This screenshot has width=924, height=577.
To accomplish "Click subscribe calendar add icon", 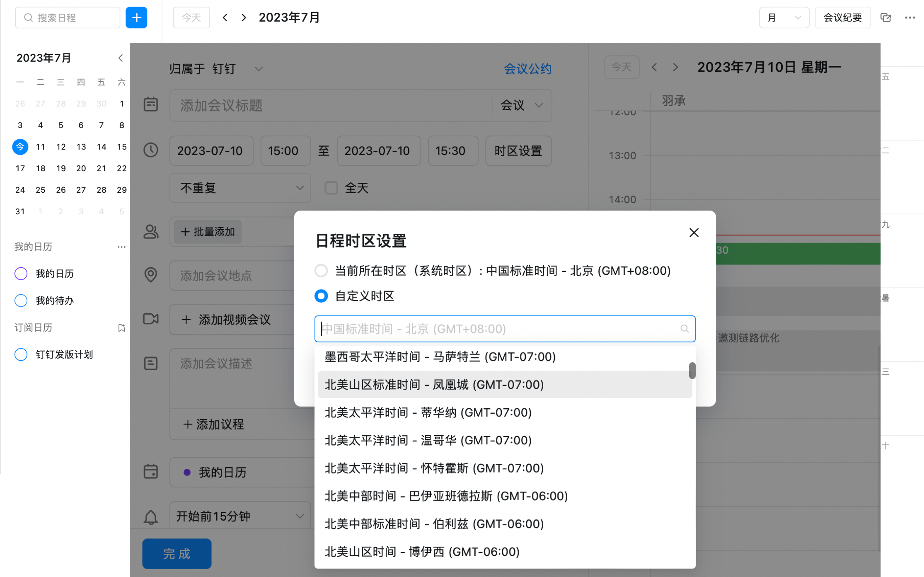I will [x=121, y=328].
